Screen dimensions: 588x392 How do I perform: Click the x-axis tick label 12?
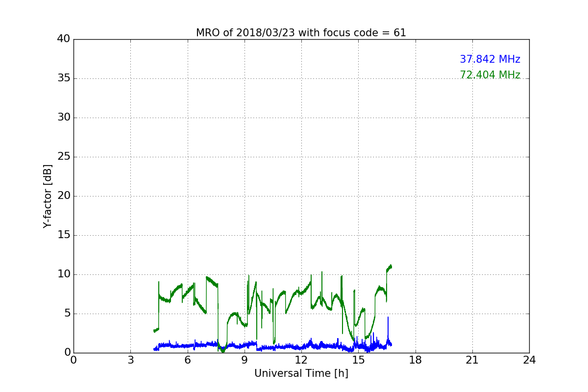[301, 360]
